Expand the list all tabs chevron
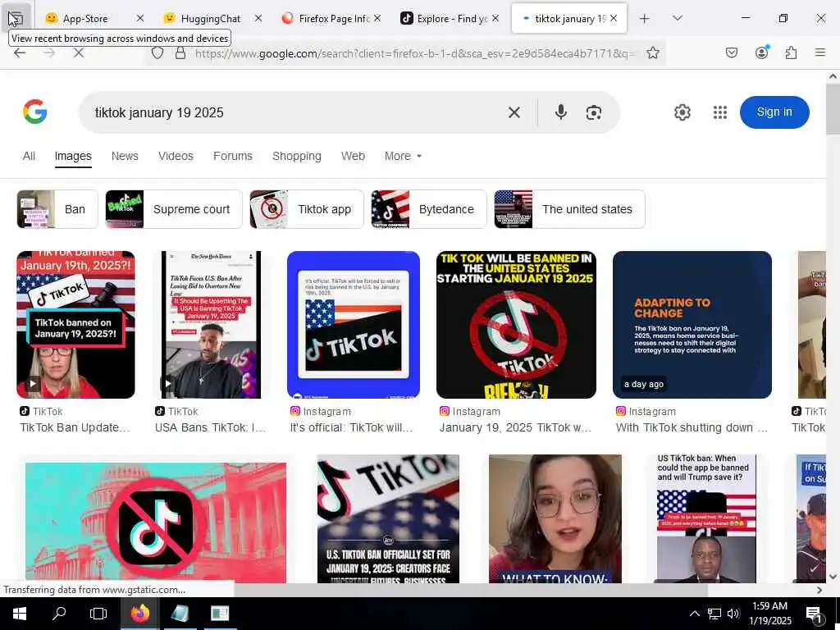Screen dimensions: 840x630 tap(677, 18)
